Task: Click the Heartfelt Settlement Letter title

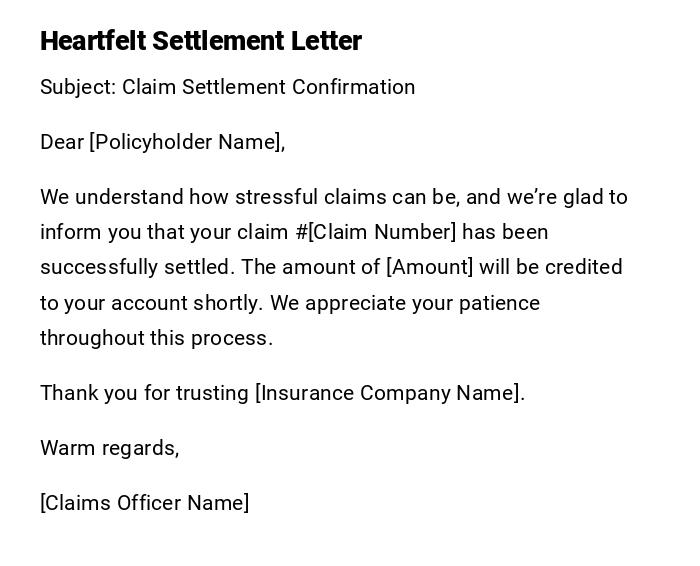Action: 200,41
